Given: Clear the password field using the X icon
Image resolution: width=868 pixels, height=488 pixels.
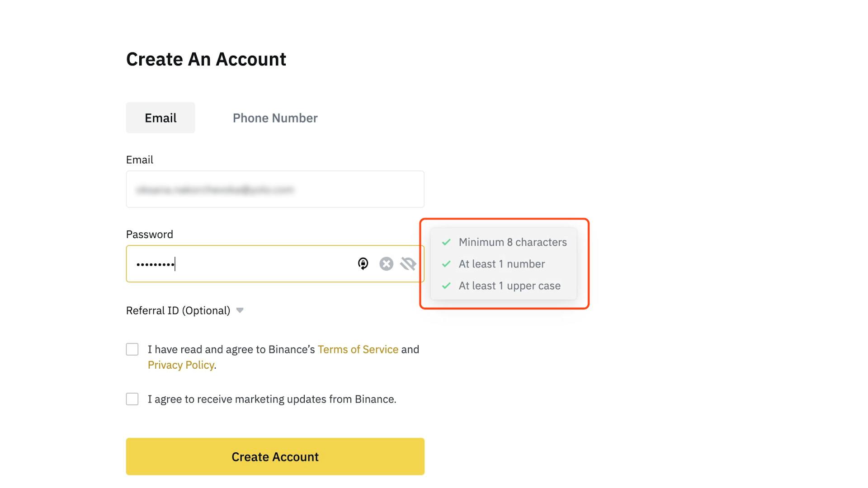Looking at the screenshot, I should pos(386,263).
